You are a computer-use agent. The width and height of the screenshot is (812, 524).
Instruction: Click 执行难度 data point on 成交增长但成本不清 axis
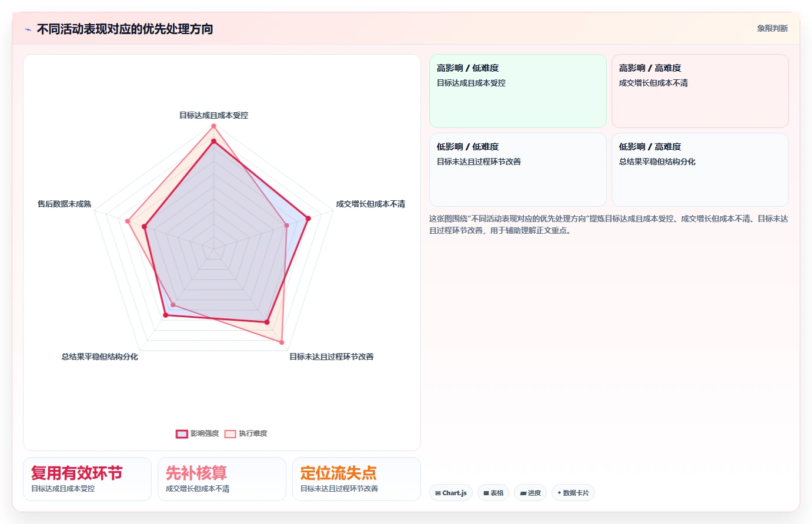[287, 225]
